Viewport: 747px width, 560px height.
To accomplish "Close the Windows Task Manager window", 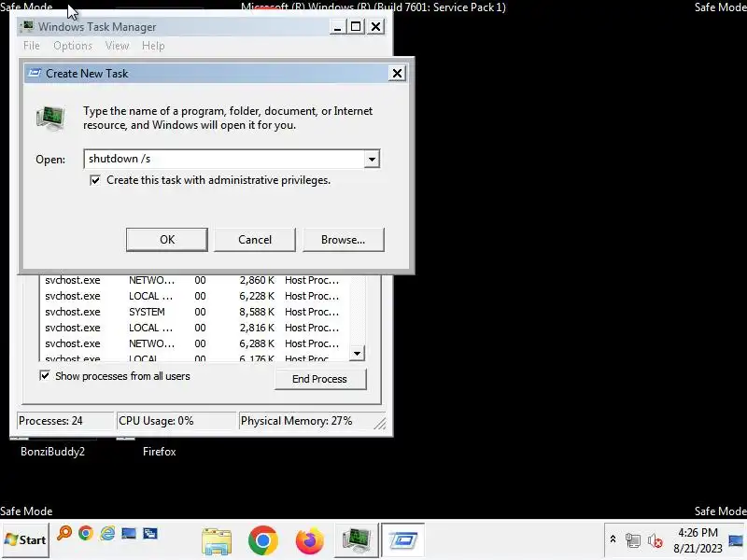I will tap(376, 27).
